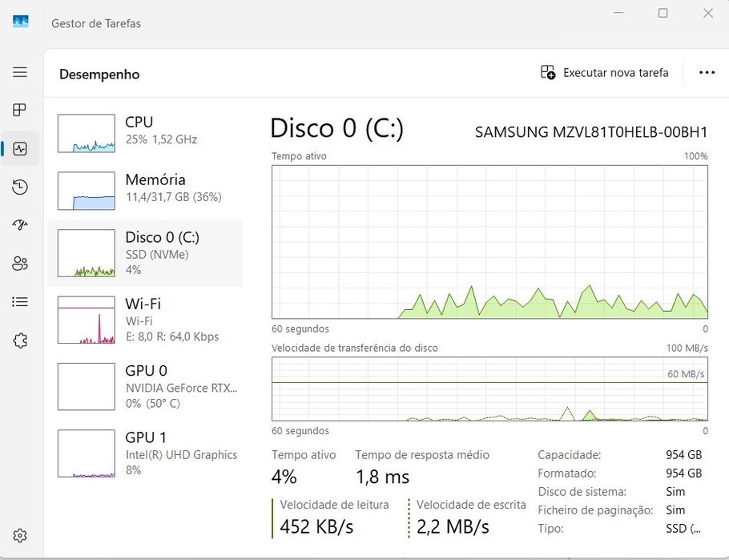Click the CPU mini graph thumbnail
The height and width of the screenshot is (560, 729).
pos(87,134)
